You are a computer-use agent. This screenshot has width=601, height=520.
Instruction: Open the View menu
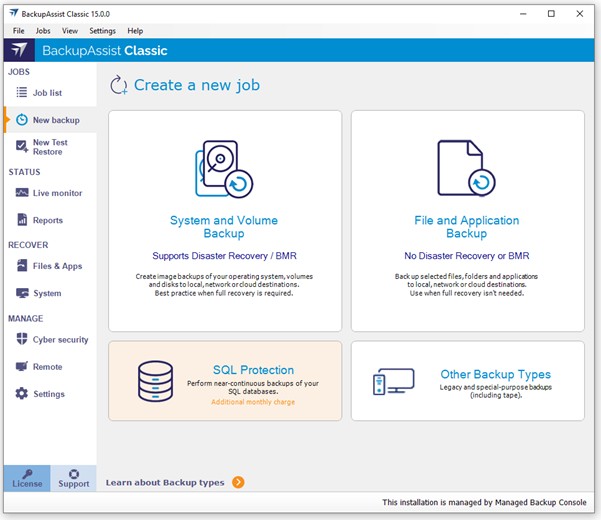coord(70,31)
